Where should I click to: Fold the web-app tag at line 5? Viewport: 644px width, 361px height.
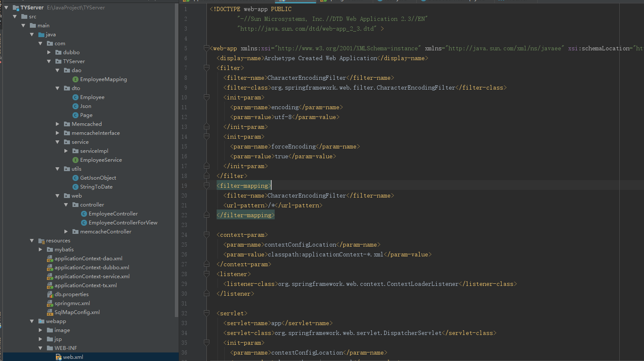(206, 48)
